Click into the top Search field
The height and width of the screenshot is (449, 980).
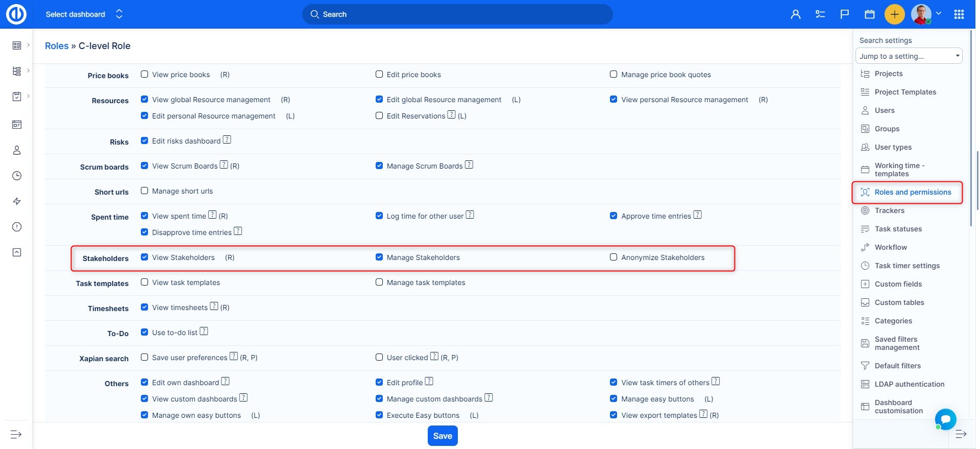pyautogui.click(x=457, y=14)
